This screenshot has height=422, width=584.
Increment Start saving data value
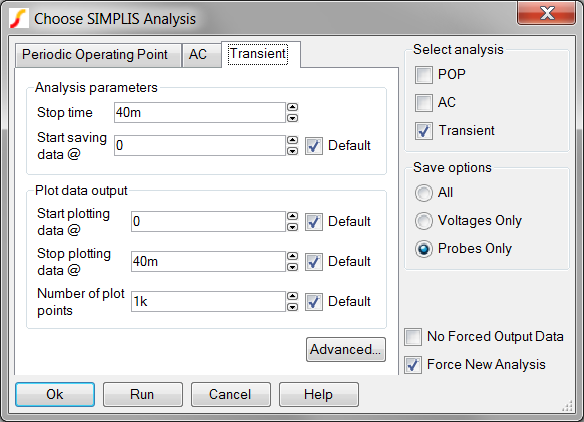pos(293,140)
